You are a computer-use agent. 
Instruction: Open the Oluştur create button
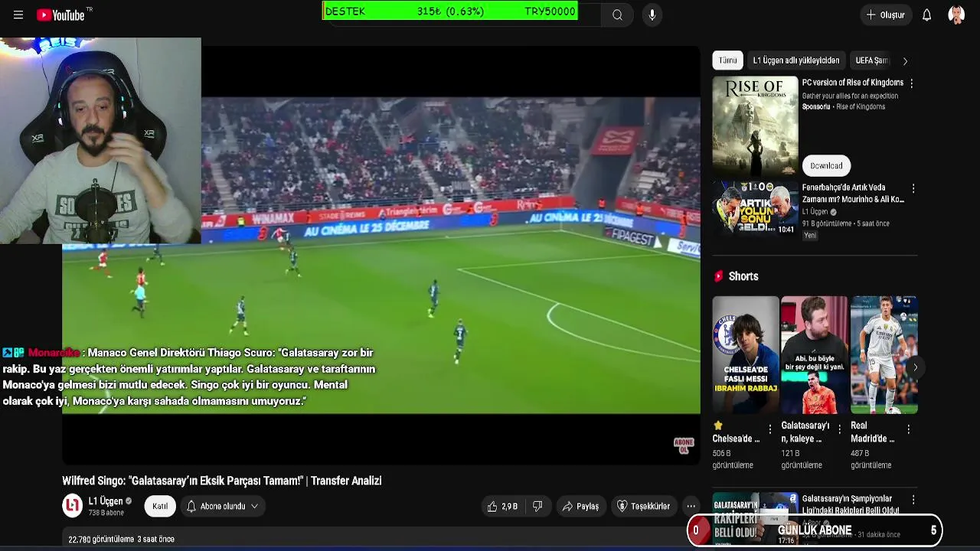(885, 15)
